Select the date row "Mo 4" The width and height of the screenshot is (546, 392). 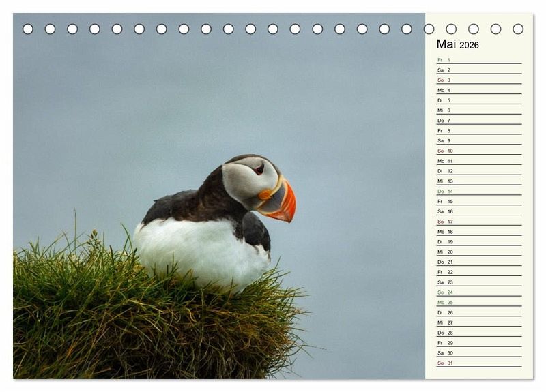coord(479,90)
